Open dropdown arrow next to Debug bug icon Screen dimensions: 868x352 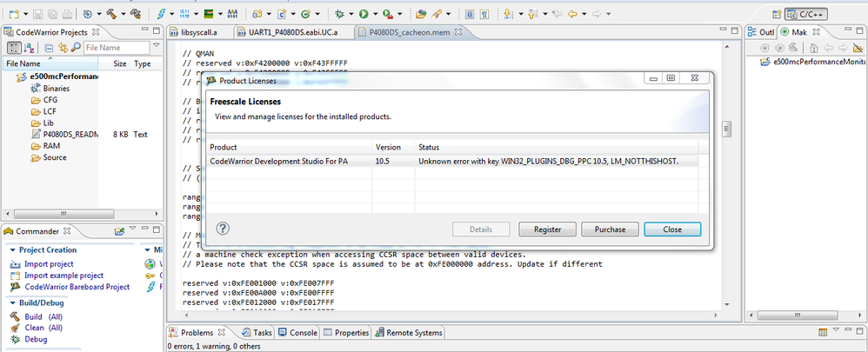click(x=351, y=14)
